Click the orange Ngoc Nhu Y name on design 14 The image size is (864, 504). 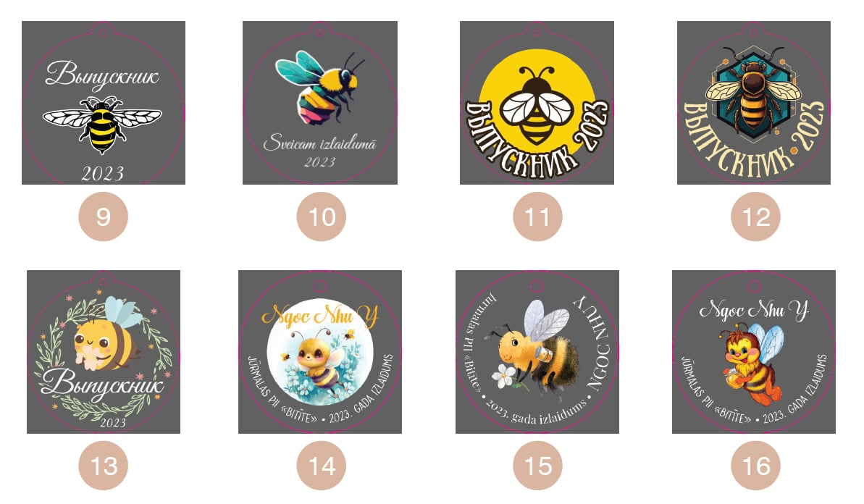coord(320,316)
